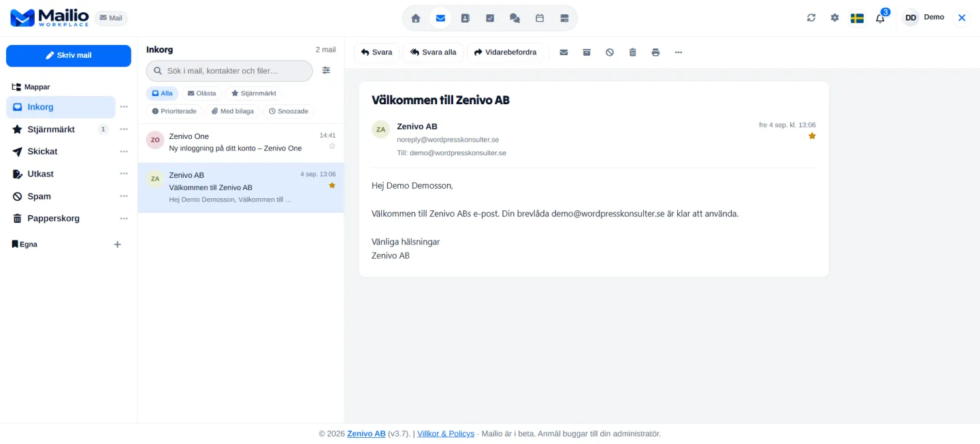The height and width of the screenshot is (444, 980).
Task: Mark message unread with envelope toolbar icon
Action: 563,52
